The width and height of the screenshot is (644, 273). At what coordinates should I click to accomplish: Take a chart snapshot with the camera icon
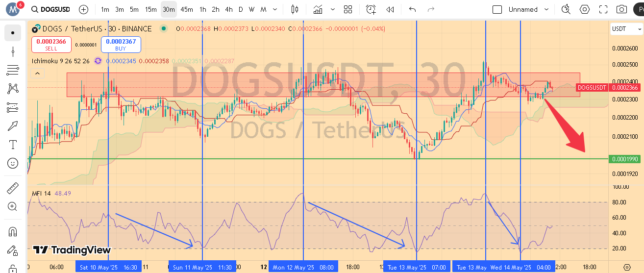point(621,9)
